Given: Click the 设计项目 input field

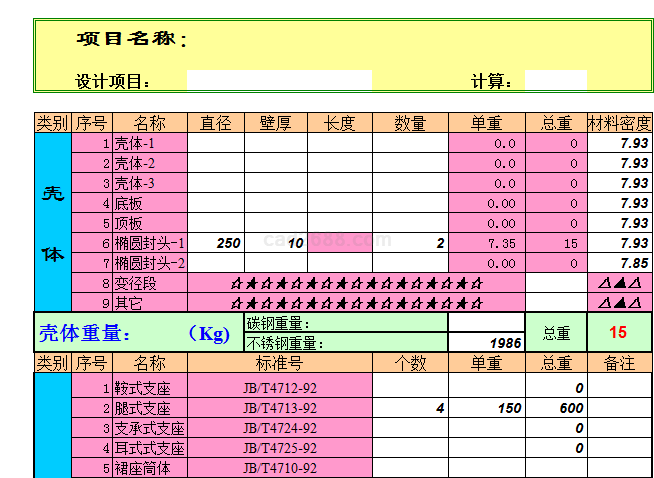Looking at the screenshot, I should (278, 81).
